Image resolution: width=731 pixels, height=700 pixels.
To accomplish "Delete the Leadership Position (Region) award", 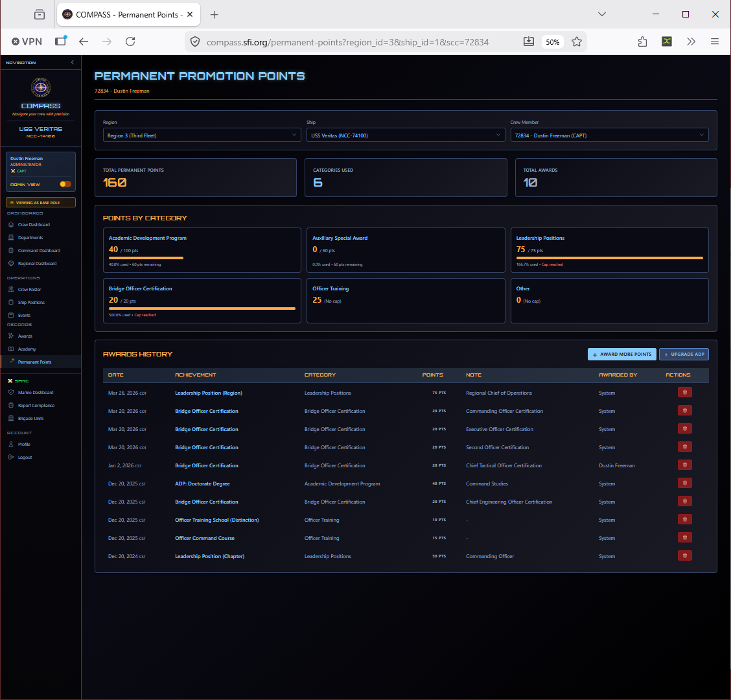I will (685, 392).
